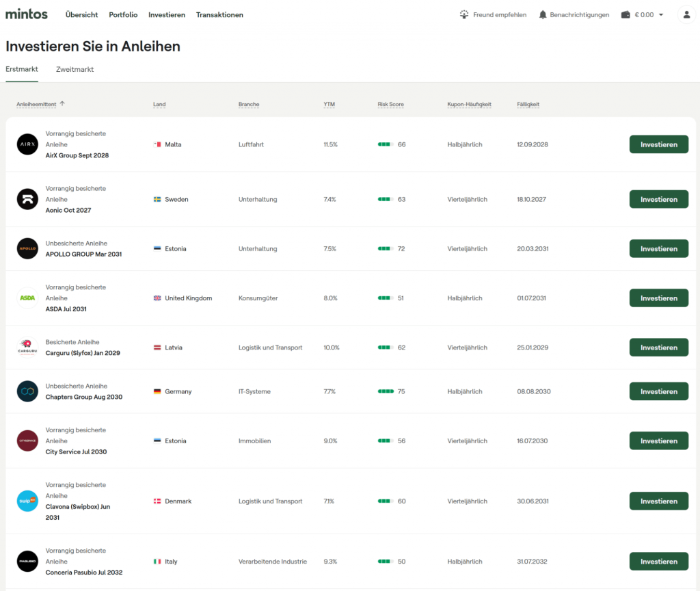This screenshot has width=700, height=591.
Task: Sort by Anleiheemittent column header
Action: tap(36, 104)
